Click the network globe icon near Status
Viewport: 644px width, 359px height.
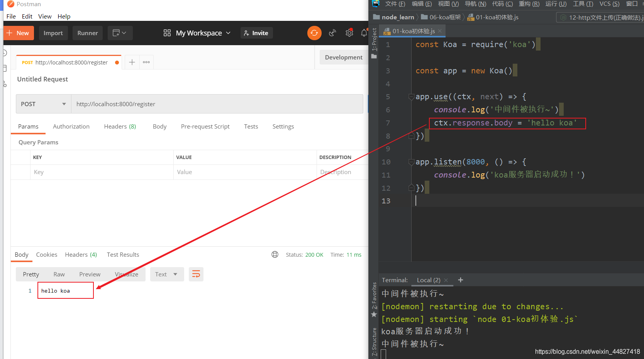coord(275,254)
